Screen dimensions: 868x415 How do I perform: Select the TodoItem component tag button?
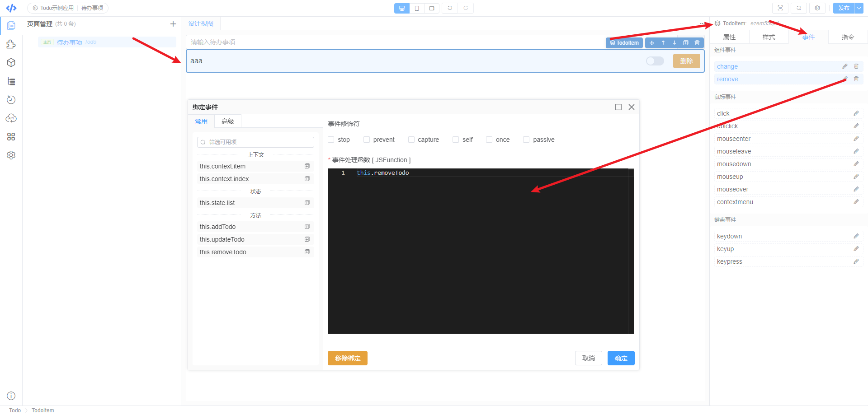click(624, 43)
